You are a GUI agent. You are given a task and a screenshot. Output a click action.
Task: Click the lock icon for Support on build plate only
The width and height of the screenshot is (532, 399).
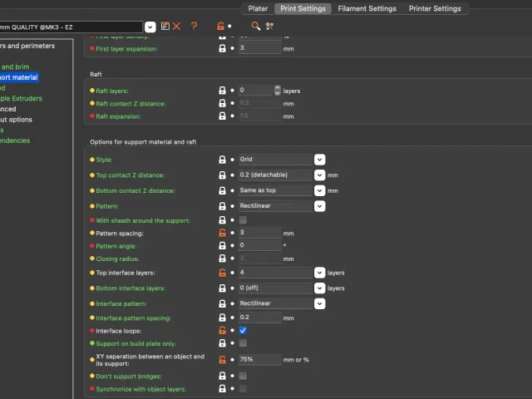pos(222,343)
